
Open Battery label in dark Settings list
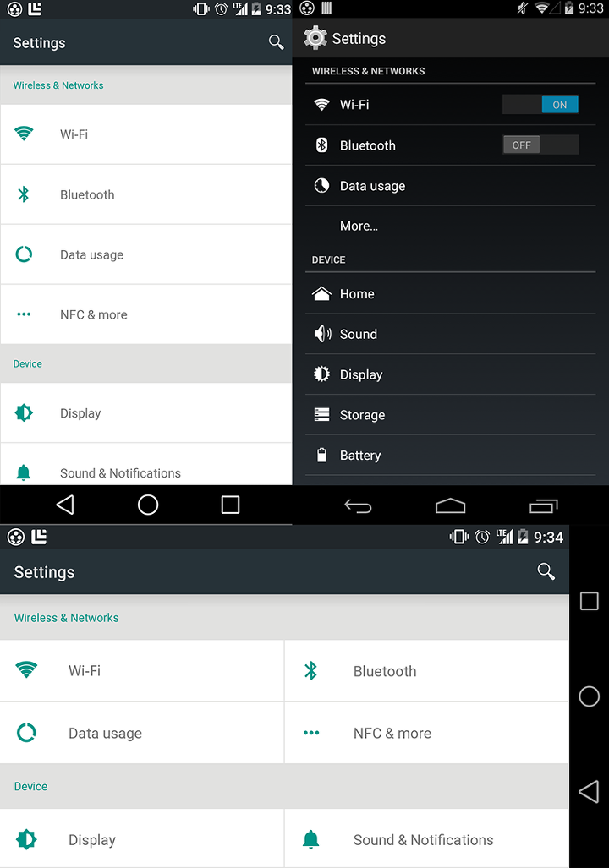click(360, 456)
